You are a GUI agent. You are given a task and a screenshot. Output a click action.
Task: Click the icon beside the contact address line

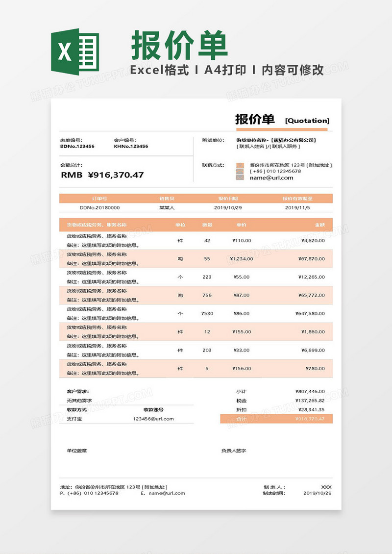(x=240, y=165)
